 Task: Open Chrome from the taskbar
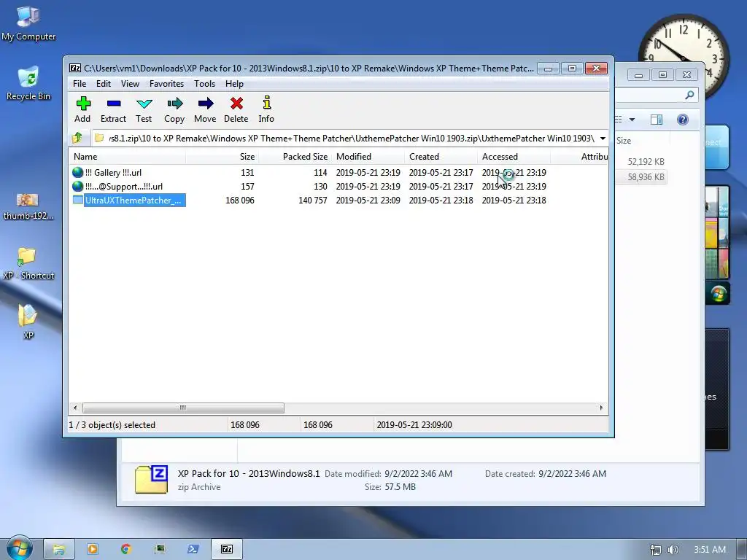click(125, 549)
